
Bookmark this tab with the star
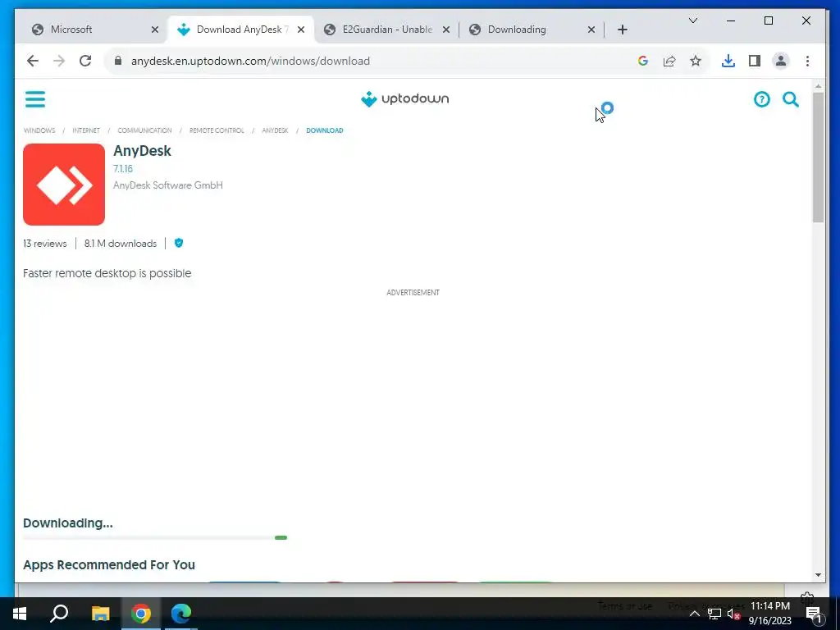[696, 61]
